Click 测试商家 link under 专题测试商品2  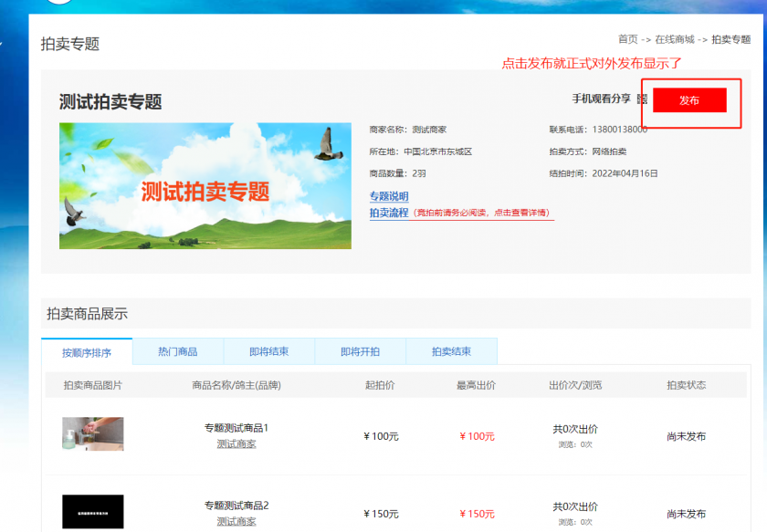click(236, 521)
